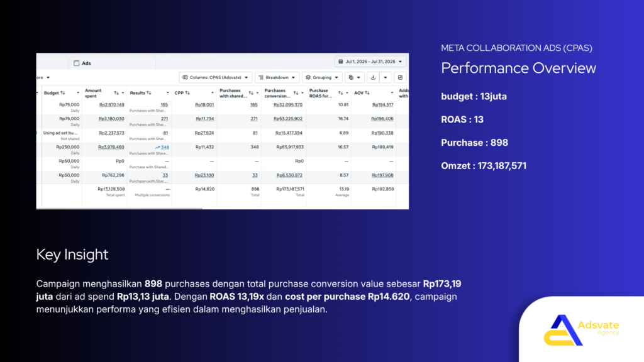Open the Budget column options arrow

78,93
